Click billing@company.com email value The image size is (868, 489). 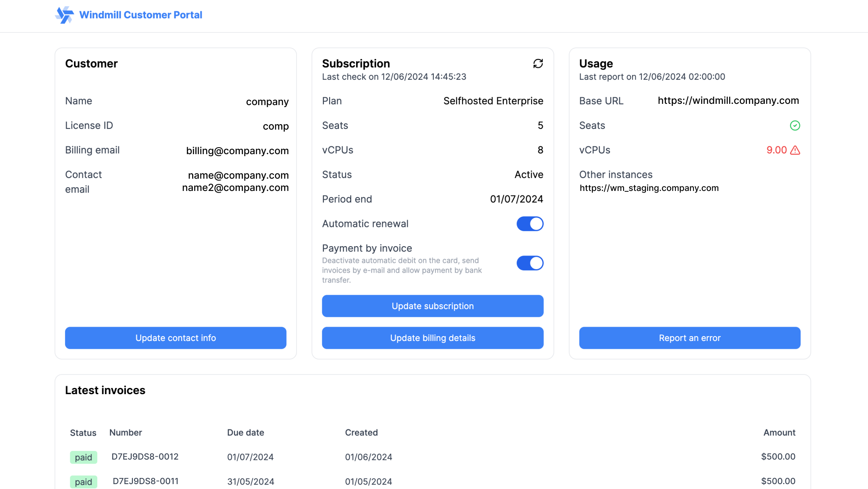tap(237, 151)
